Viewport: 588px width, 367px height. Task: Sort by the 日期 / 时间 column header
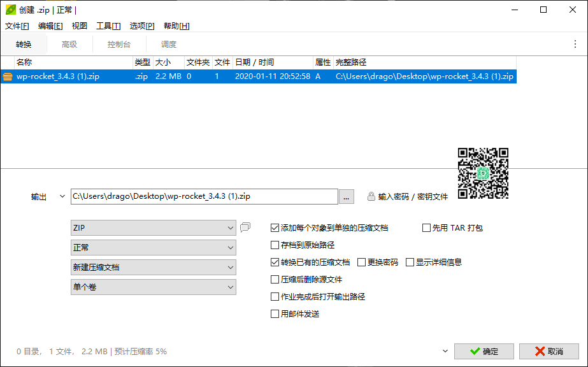tap(273, 62)
